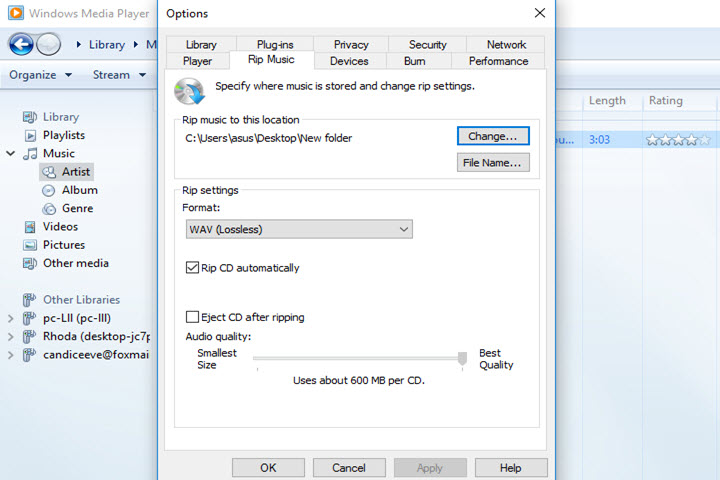Click the Library icon in the sidebar
Viewport: 720px width, 480px height.
tap(29, 117)
